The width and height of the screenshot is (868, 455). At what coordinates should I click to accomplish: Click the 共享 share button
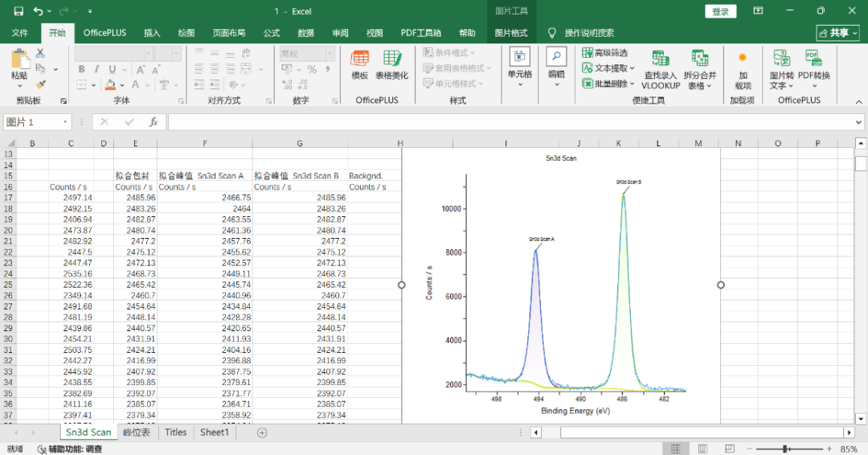coord(837,33)
